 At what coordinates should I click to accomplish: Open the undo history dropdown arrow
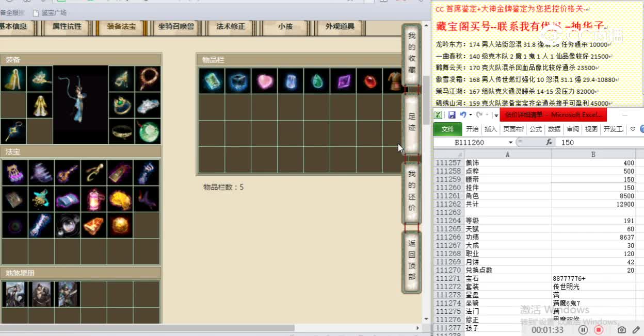click(x=470, y=115)
